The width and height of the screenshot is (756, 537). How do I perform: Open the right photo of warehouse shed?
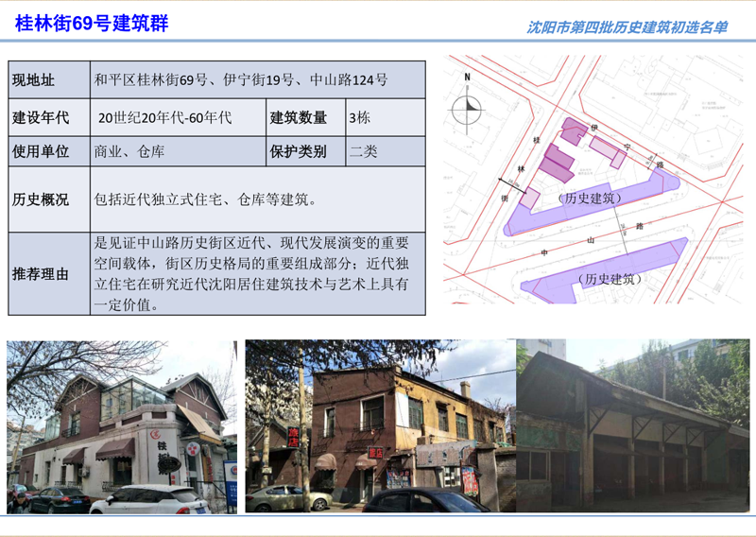pyautogui.click(x=632, y=426)
